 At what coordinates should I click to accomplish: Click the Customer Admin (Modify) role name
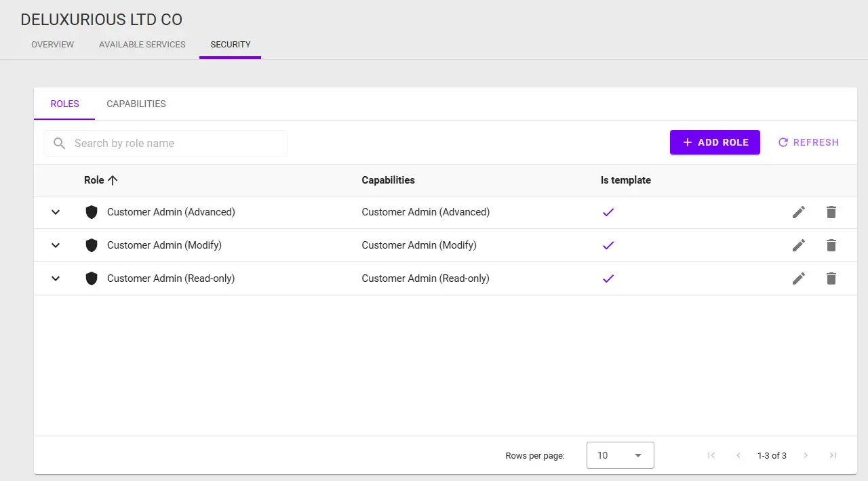(x=164, y=245)
